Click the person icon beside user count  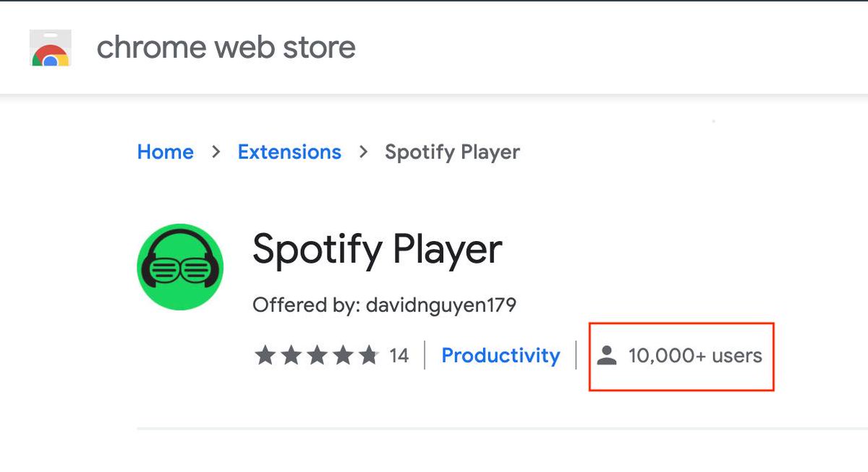click(x=607, y=355)
